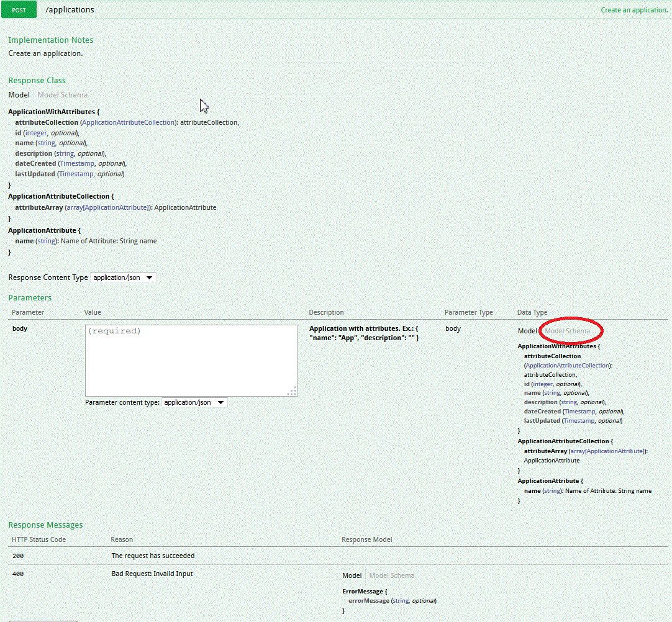
Task: Click the POST method badge
Action: click(18, 9)
